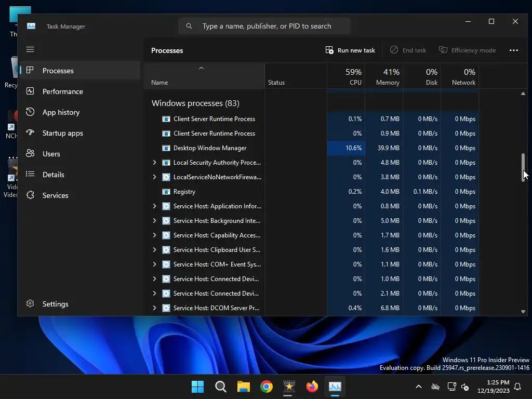This screenshot has height=399, width=532.
Task: Click the vertical scrollbar thumb in process list
Action: (x=523, y=167)
